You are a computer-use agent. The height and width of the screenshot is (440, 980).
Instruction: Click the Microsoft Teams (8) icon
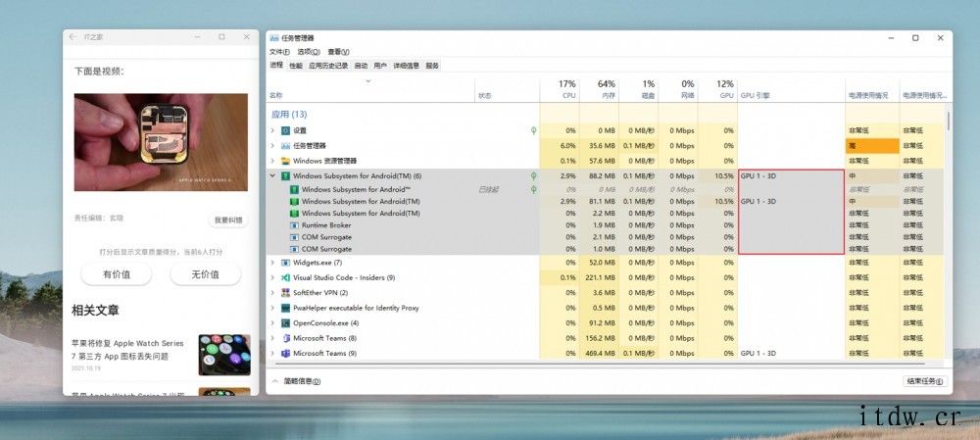pyautogui.click(x=285, y=338)
